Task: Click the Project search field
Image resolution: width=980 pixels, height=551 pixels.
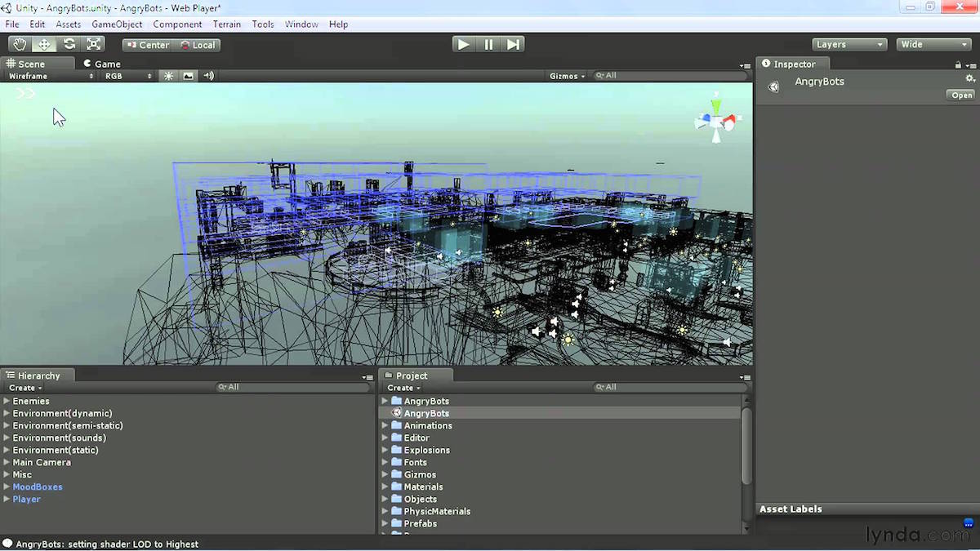Action: 670,388
